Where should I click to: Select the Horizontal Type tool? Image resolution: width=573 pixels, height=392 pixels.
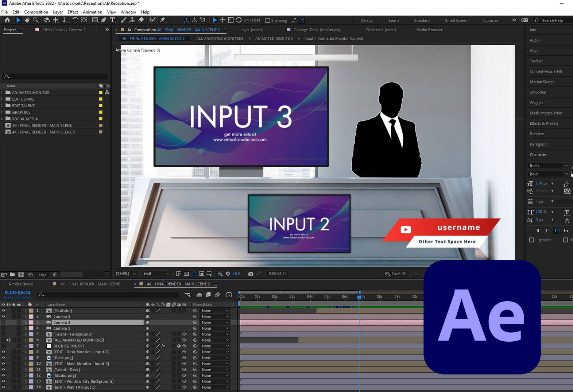tap(112, 20)
